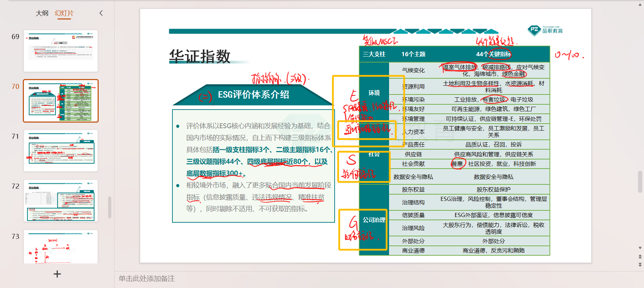The height and width of the screenshot is (288, 644).
Task: Click the second bullet paragraph starting 相较境外市场
Action: 258,197
